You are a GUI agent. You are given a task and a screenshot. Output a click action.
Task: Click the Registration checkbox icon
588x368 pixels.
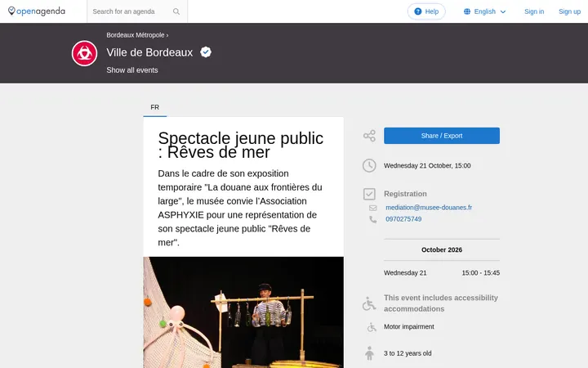tap(369, 194)
